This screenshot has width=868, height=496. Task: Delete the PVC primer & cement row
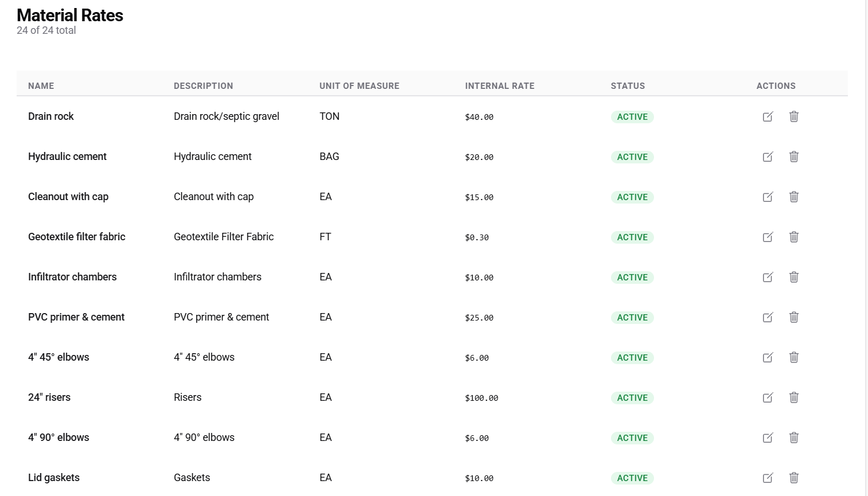click(794, 317)
